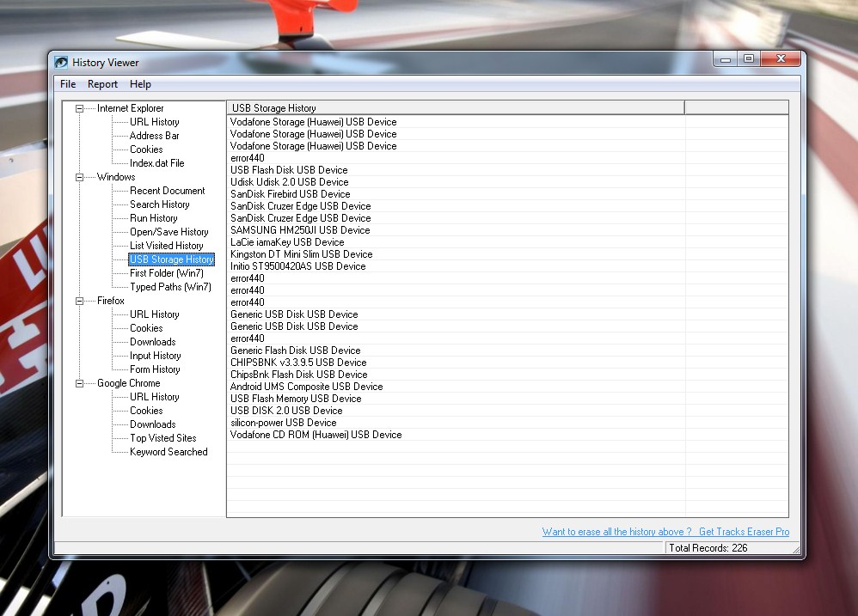Collapse the Internet Explorer tree node
This screenshot has height=616, width=858.
[79, 109]
